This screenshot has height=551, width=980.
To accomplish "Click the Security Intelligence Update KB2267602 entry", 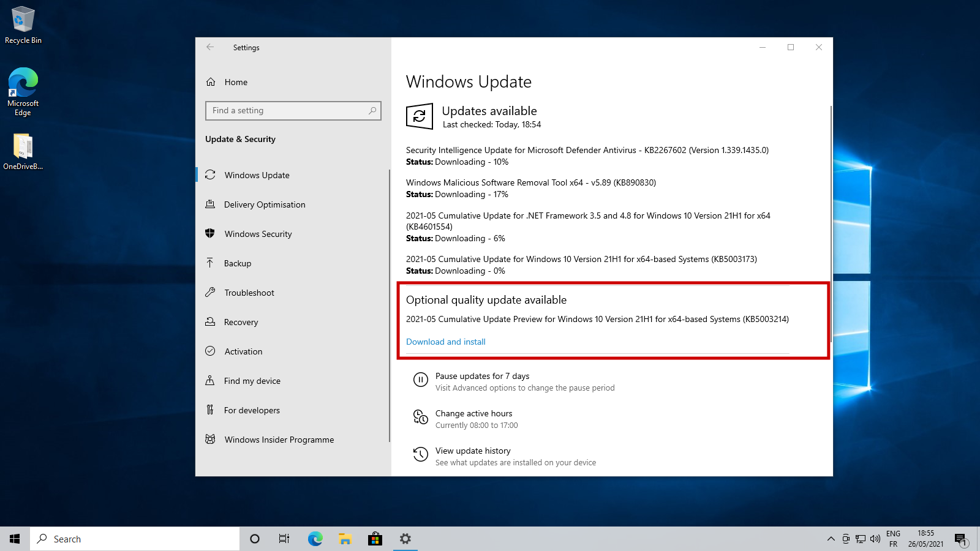I will 587,150.
